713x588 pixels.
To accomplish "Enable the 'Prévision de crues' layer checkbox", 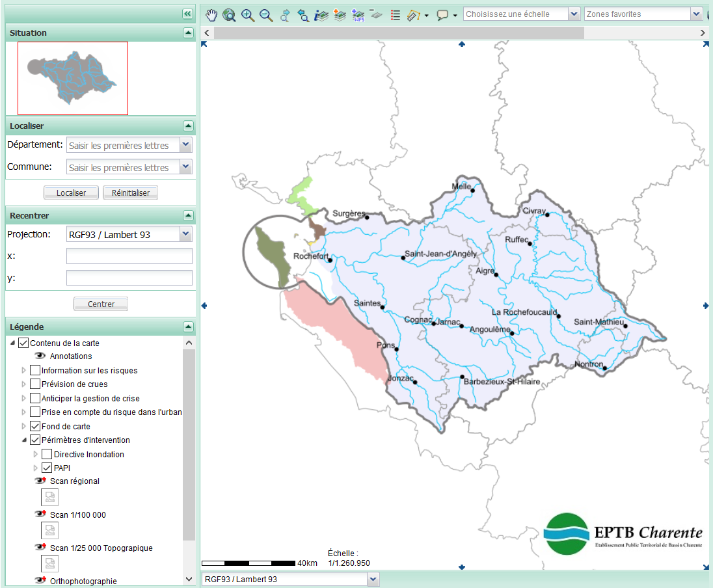I will point(35,384).
